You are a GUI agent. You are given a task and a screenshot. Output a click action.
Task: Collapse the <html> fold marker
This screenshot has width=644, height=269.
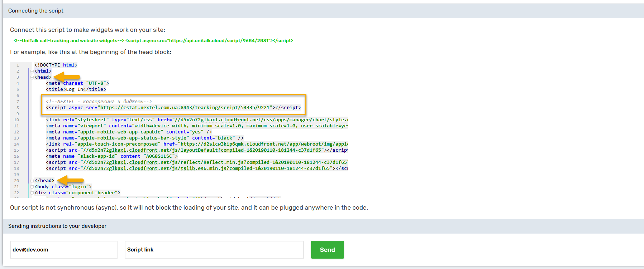[x=32, y=71]
